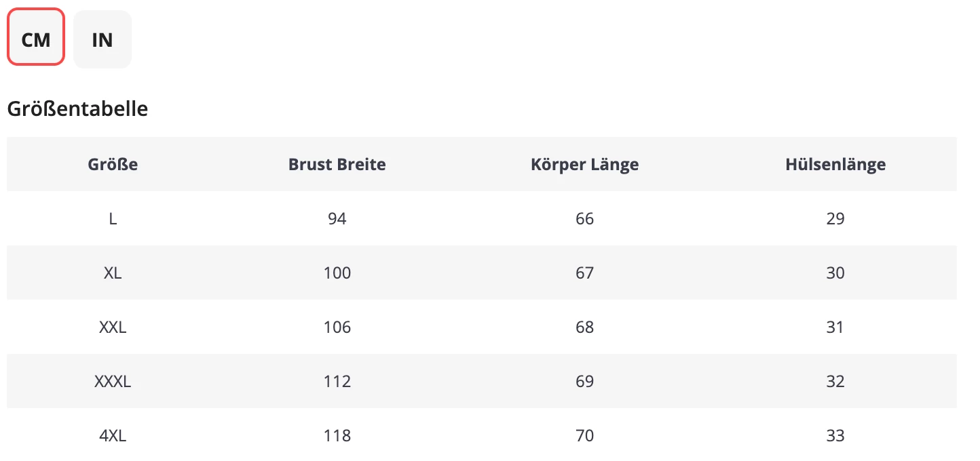Viewport: 980px width, 461px height.
Task: Click body length value 70
Action: (x=584, y=435)
